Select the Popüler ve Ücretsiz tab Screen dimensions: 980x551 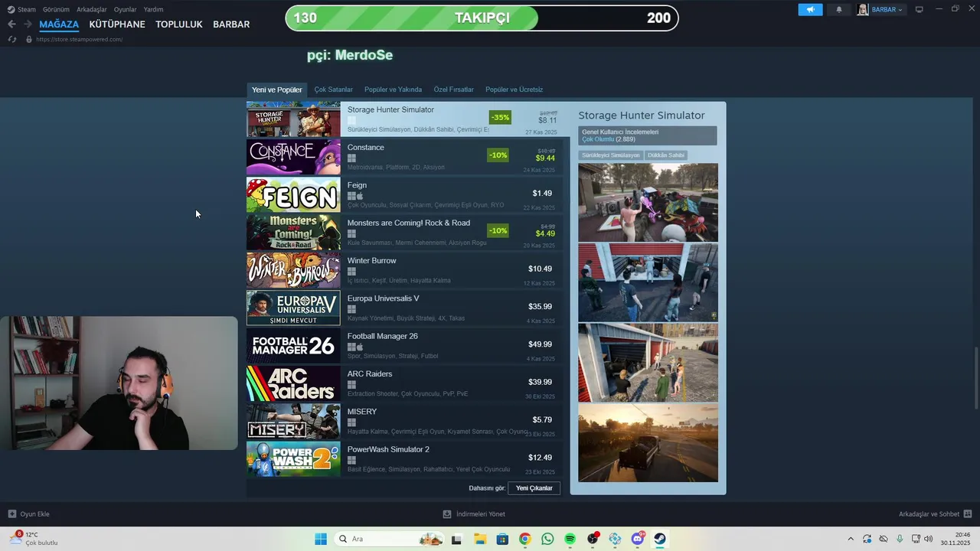pyautogui.click(x=514, y=90)
